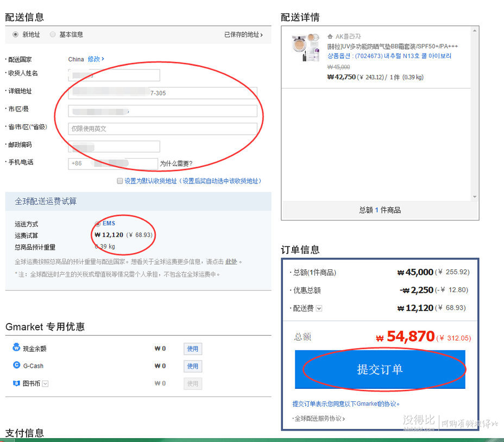This screenshot has height=442, width=504.
Task: Click the 图书币 book icon
Action: tap(16, 383)
